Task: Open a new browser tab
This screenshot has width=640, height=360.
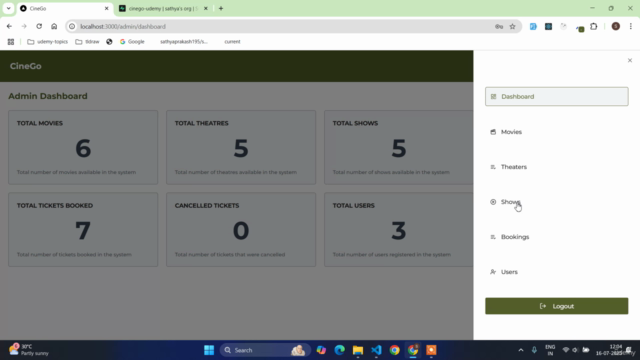Action: click(221, 9)
